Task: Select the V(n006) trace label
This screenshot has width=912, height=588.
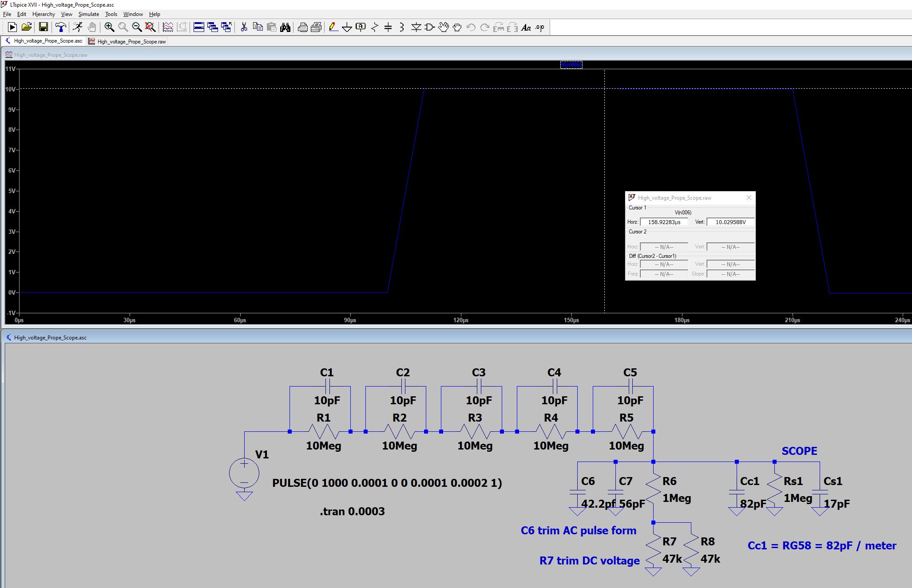Action: click(571, 64)
